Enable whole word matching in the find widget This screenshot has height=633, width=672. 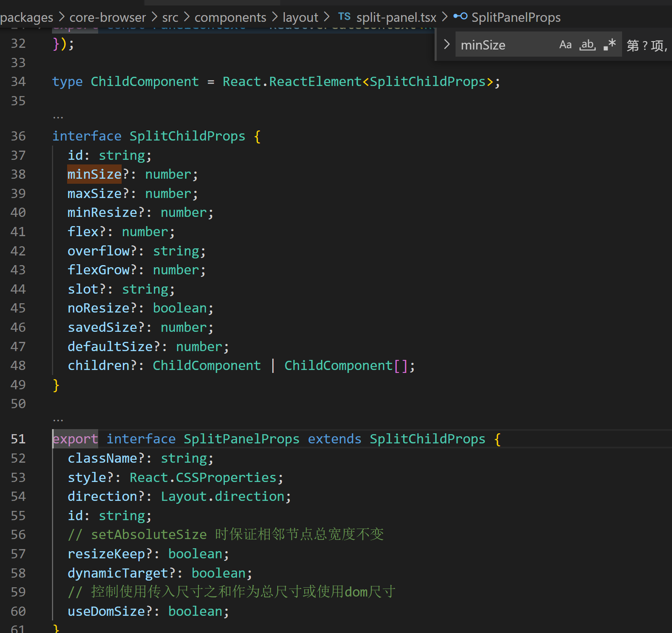pos(587,44)
